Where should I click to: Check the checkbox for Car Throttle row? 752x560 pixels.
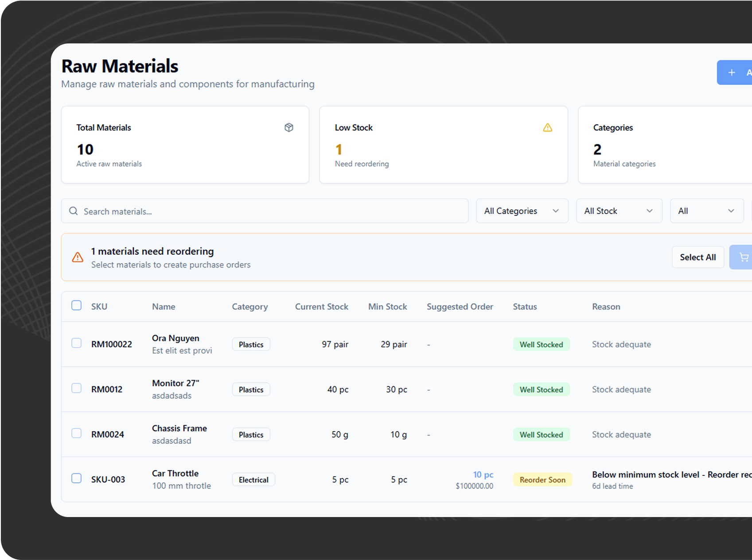[76, 478]
